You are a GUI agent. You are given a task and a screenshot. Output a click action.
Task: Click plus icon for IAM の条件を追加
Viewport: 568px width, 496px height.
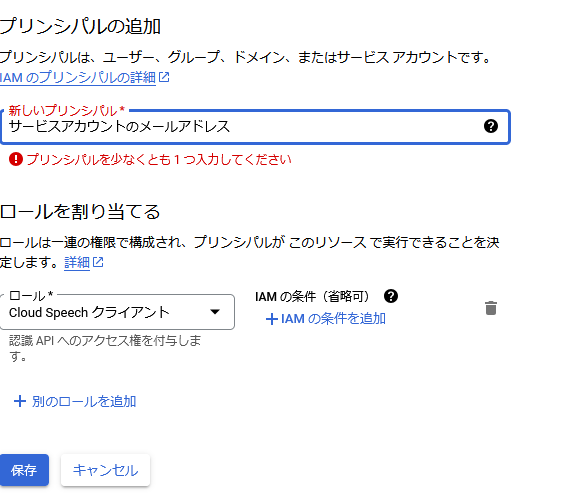coord(272,319)
